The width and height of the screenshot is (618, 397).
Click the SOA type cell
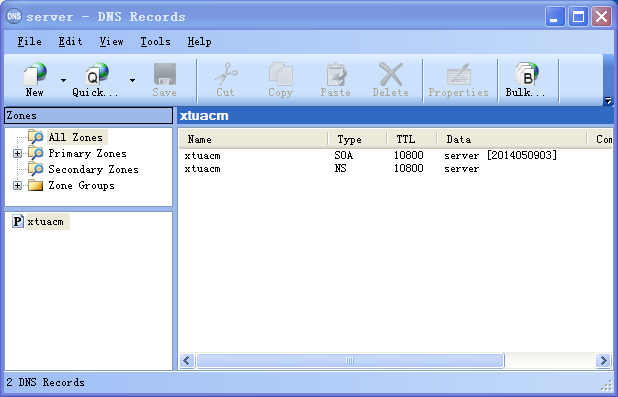[x=344, y=155]
